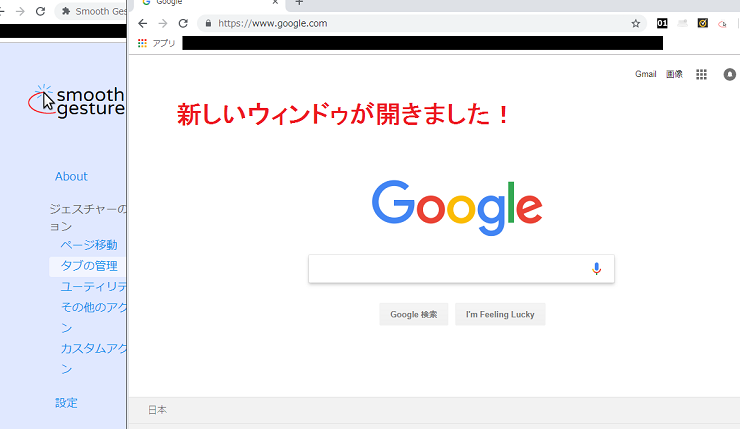Click forward arrow in Smooth Gestures window

(20, 11)
